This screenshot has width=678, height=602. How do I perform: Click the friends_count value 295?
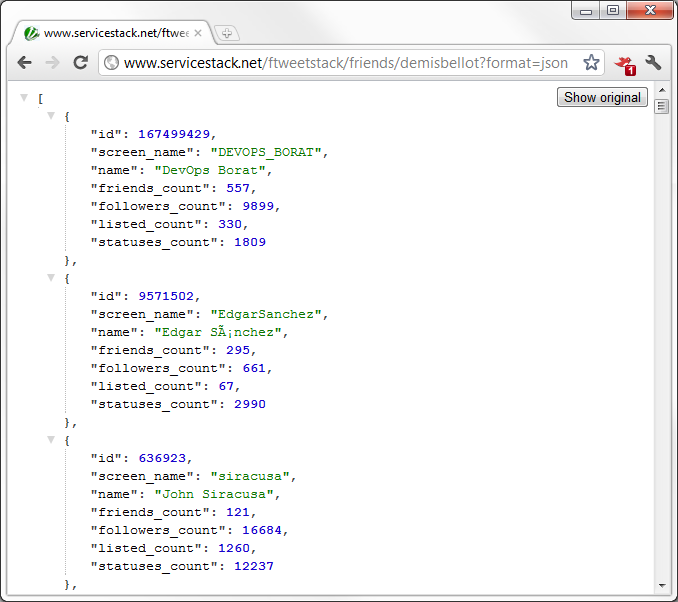tap(238, 350)
